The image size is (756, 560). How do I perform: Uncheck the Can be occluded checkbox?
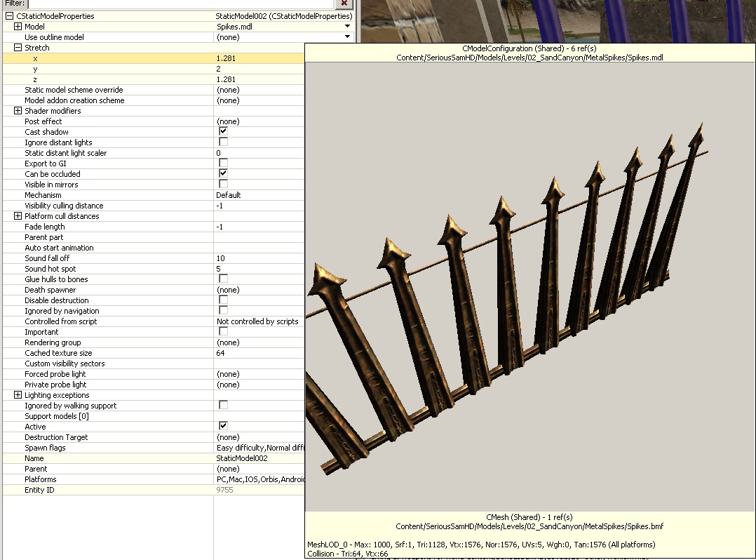coord(223,173)
